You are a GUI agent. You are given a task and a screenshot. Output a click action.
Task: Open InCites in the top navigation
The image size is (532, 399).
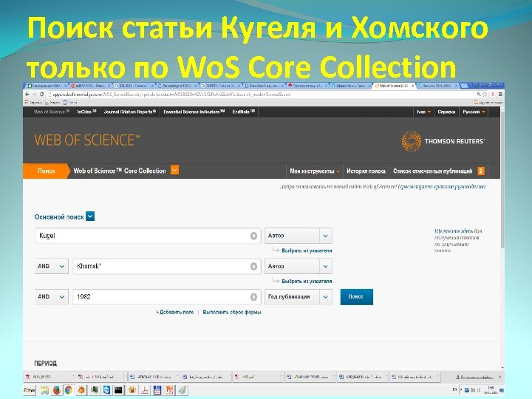[x=86, y=112]
